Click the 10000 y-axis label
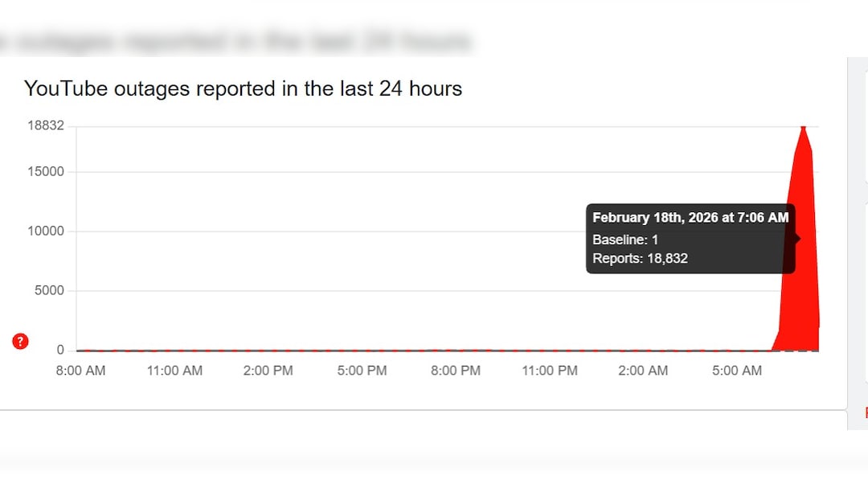This screenshot has width=868, height=488. pos(47,232)
